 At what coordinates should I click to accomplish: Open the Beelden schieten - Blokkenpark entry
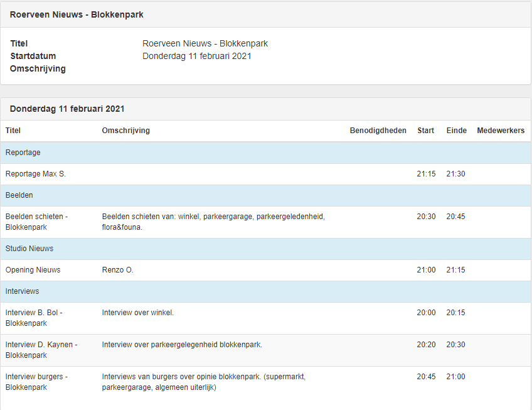click(x=36, y=222)
